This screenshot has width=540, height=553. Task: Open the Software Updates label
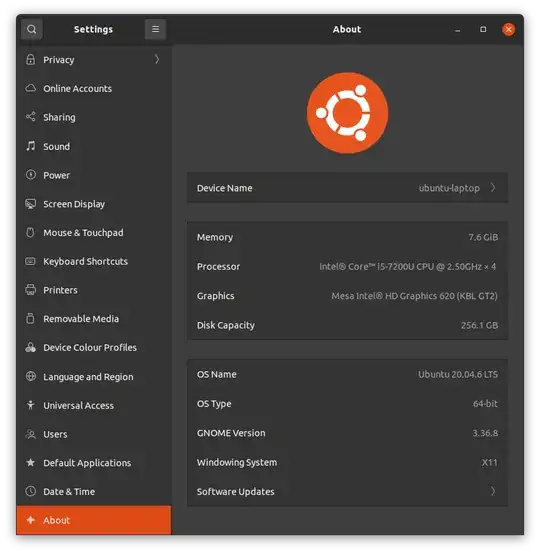pos(236,491)
